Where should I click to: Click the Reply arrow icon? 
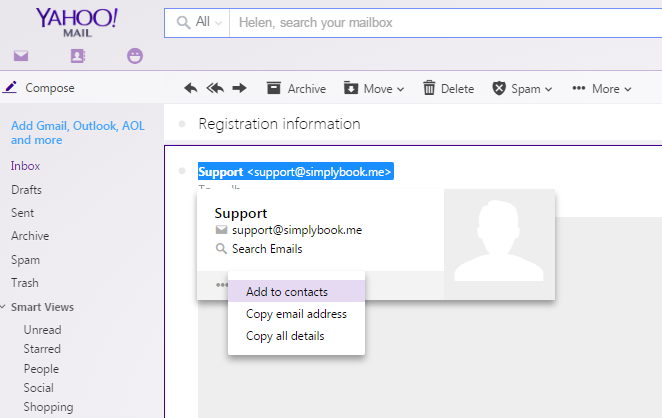point(191,88)
